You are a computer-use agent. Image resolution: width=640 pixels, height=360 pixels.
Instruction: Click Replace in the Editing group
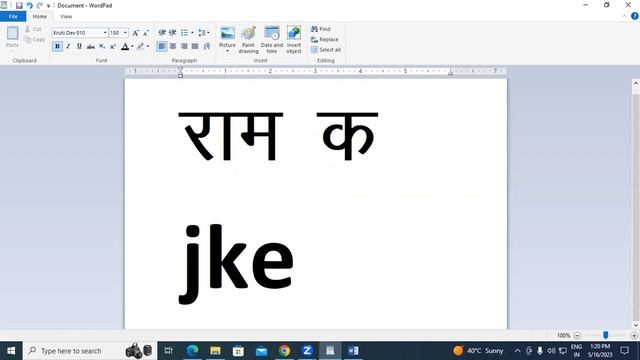pos(325,39)
